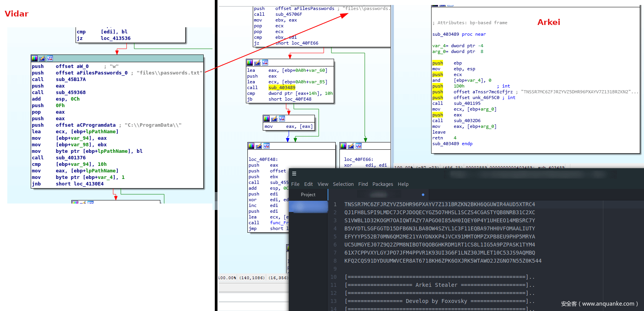Click the color icon on the 'mov eax, [eax]' node

[x=267, y=119]
